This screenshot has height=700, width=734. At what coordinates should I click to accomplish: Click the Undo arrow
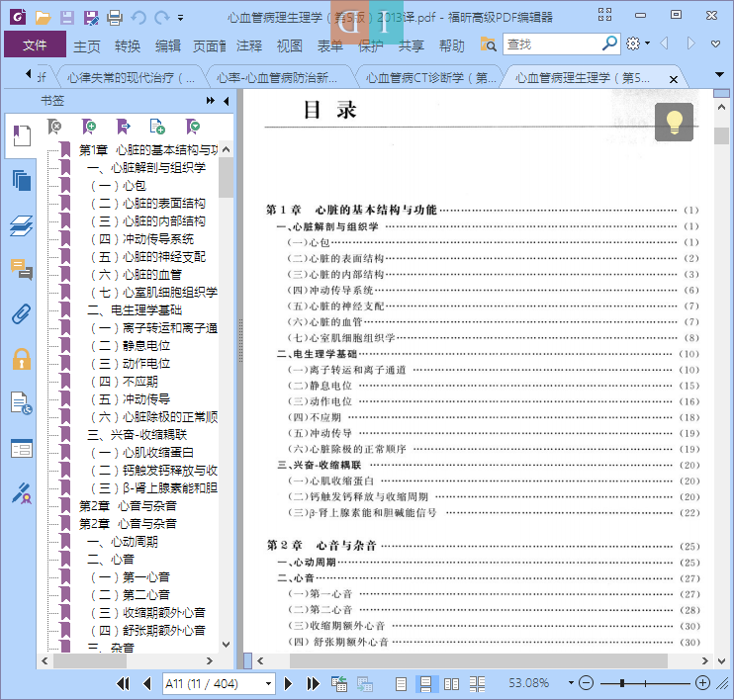138,18
